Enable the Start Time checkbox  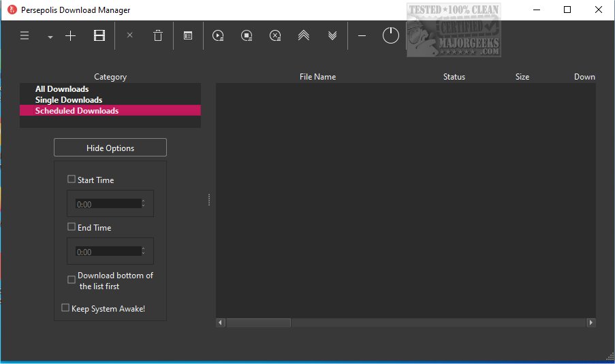[x=72, y=180]
